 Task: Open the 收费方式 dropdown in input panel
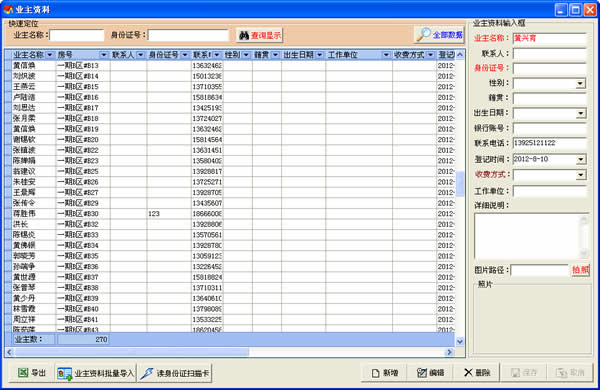[580, 175]
